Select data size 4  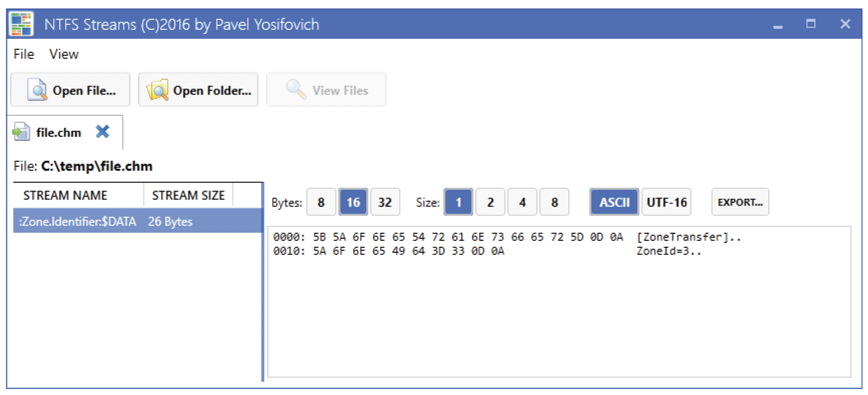(x=522, y=202)
